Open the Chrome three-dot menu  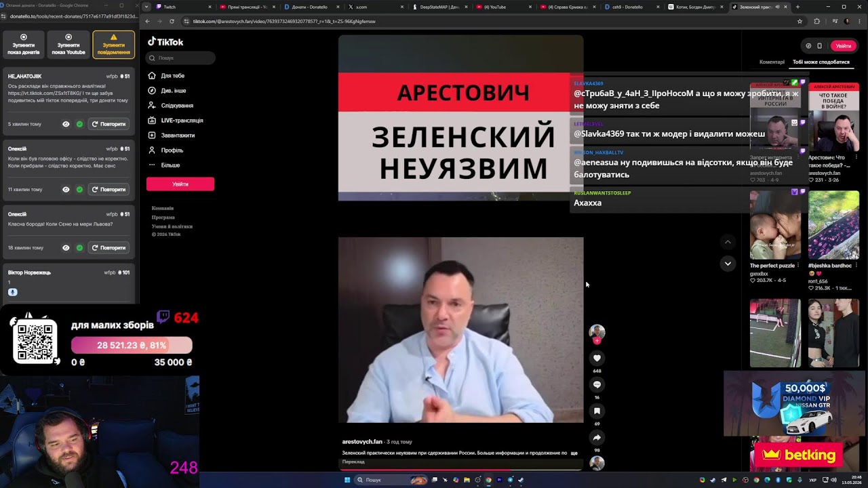tap(860, 21)
